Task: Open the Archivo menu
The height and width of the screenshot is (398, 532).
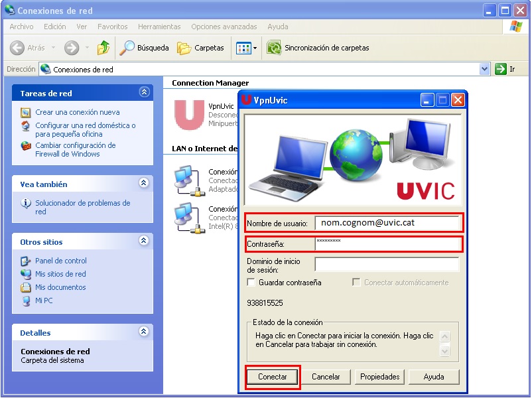Action: 21,27
